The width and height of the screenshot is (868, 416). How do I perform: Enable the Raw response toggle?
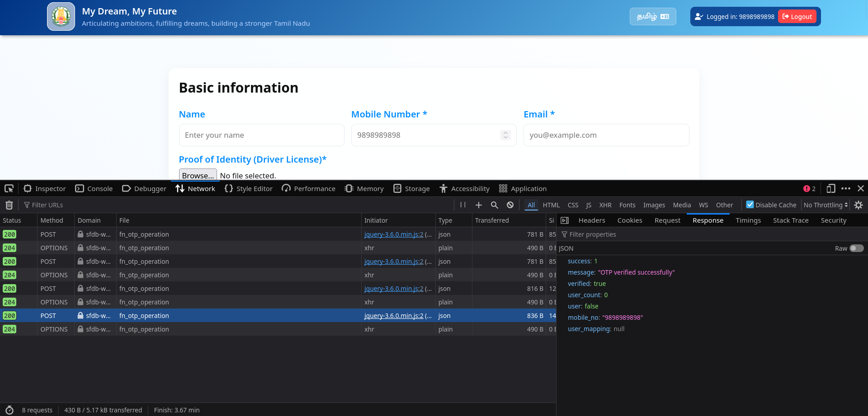coord(856,248)
